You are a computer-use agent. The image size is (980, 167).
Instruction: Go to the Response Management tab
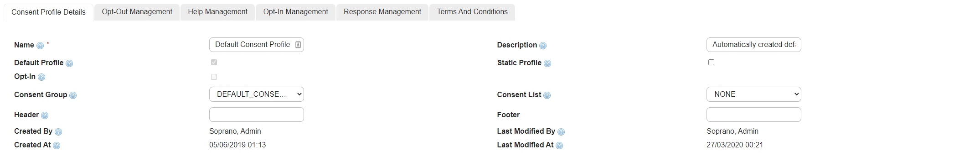click(x=382, y=12)
